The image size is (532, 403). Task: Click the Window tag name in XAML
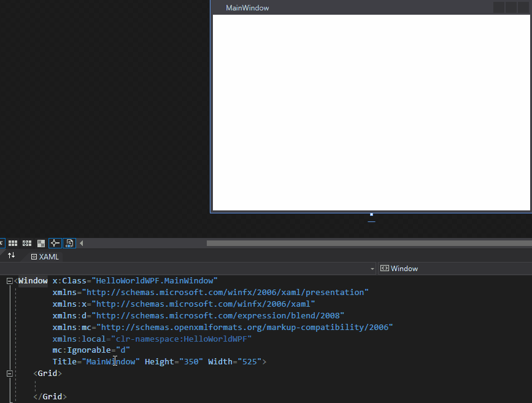pyautogui.click(x=33, y=281)
